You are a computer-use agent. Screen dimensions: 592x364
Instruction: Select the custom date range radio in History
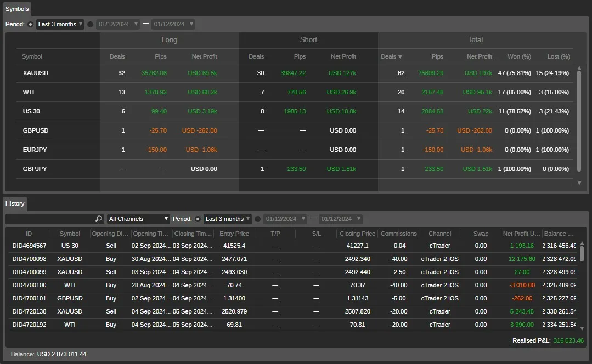258,219
